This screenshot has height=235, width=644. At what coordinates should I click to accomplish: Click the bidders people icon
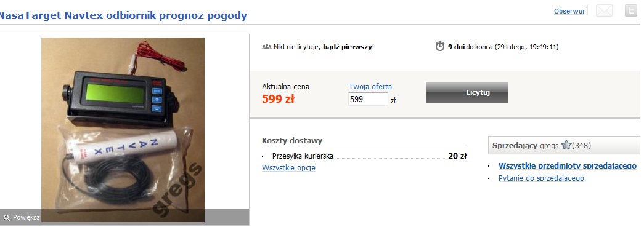[x=267, y=47]
